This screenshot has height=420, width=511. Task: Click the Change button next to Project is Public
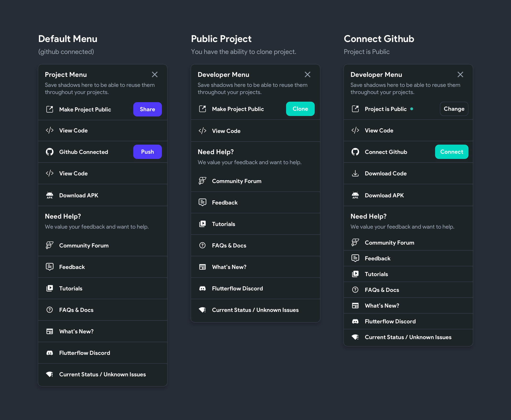click(454, 109)
